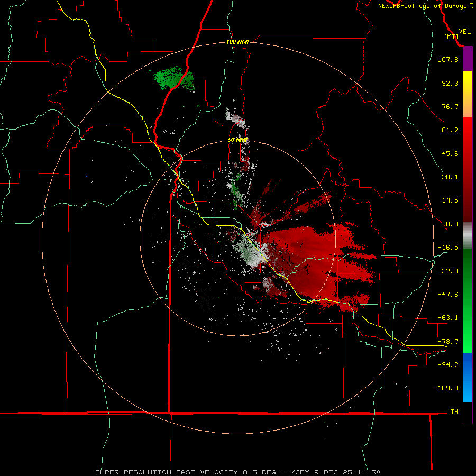Click the [KT] units label
Image resolution: width=476 pixels, height=476 pixels.
(x=451, y=36)
